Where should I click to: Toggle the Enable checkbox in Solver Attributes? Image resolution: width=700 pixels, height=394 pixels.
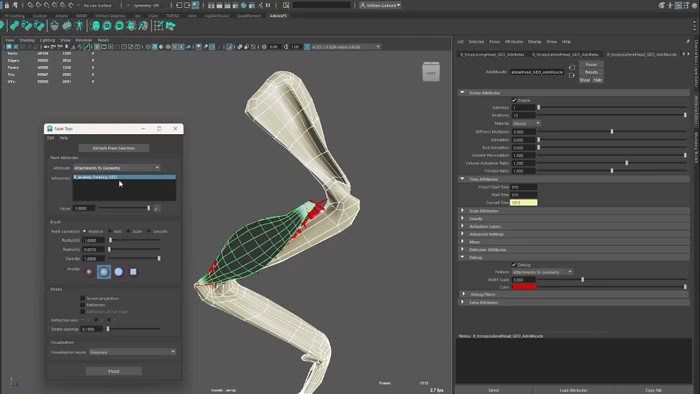(x=514, y=100)
